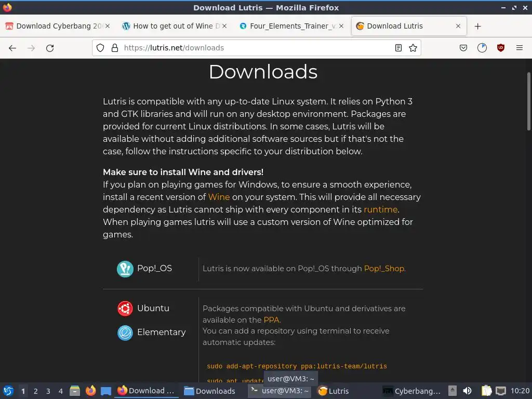Show site security padlock info
Screen dimensions: 532x399
coord(115,48)
